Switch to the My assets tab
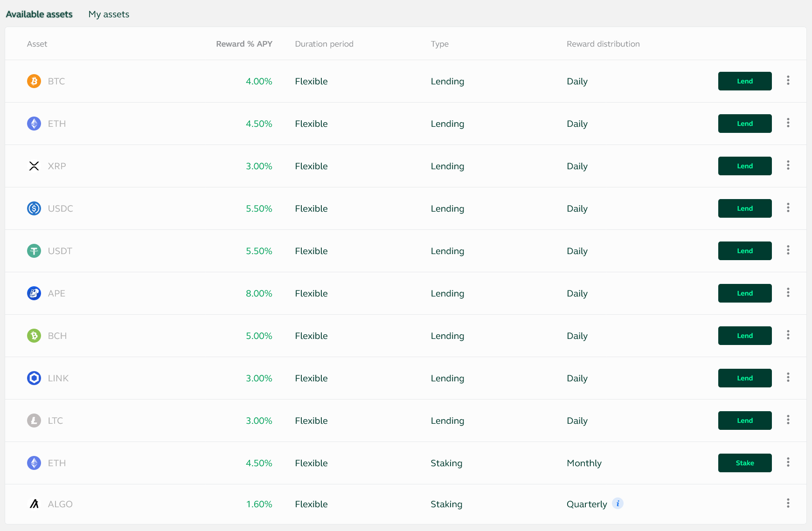Image resolution: width=812 pixels, height=531 pixels. tap(109, 14)
